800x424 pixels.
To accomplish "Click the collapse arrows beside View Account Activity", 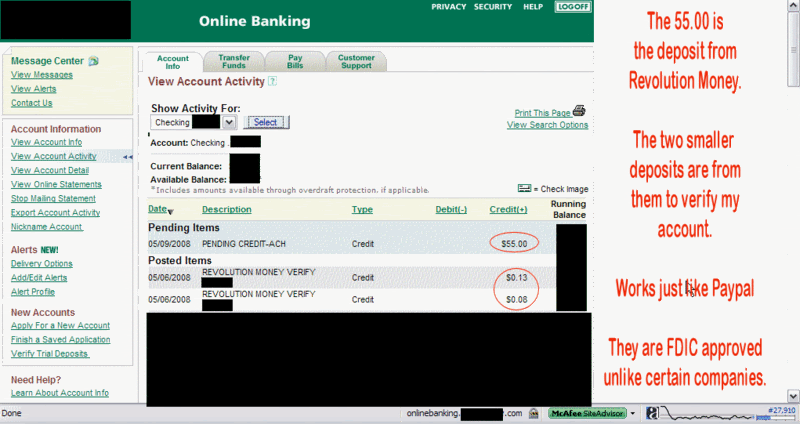I will click(x=127, y=157).
